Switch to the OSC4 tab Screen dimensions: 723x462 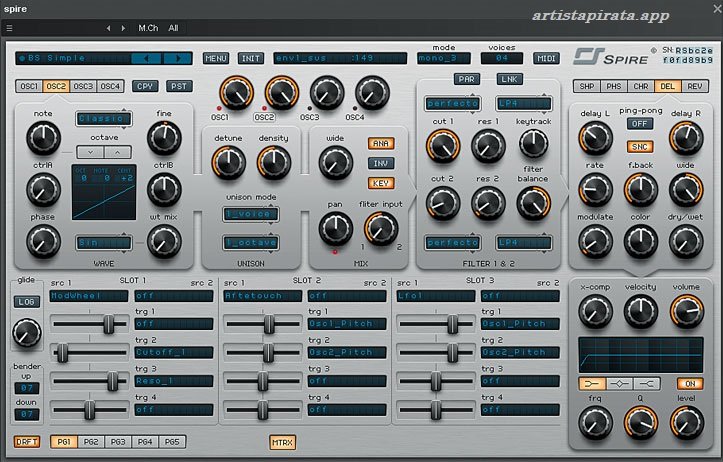pyautogui.click(x=110, y=86)
